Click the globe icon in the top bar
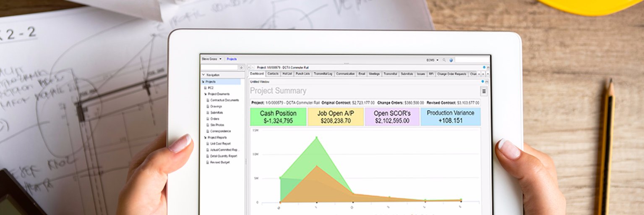The height and width of the screenshot is (215, 644). [451, 60]
